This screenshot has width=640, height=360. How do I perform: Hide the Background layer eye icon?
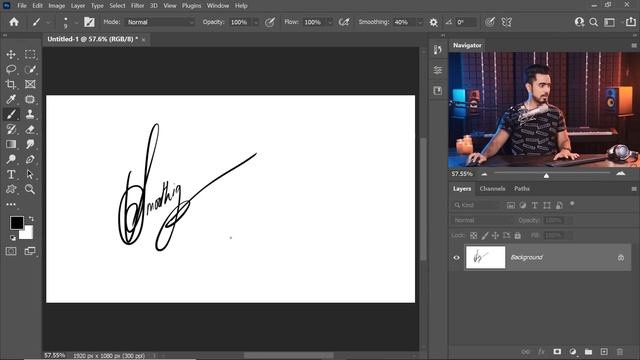(x=456, y=258)
